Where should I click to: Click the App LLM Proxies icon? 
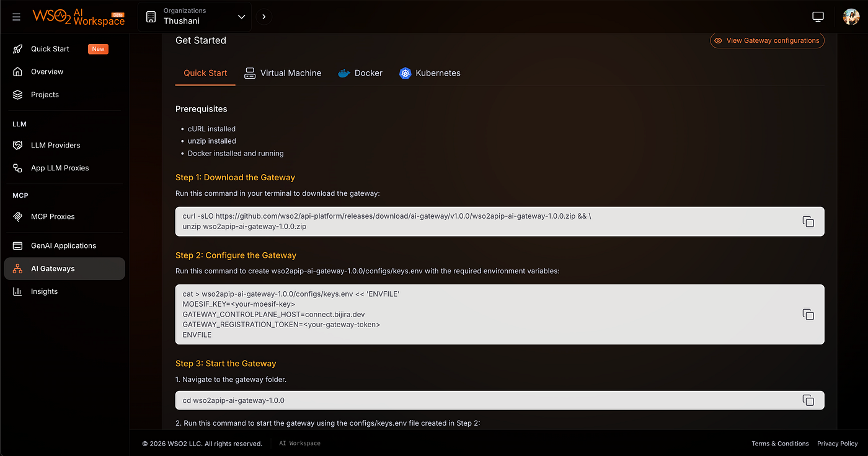[x=18, y=168]
